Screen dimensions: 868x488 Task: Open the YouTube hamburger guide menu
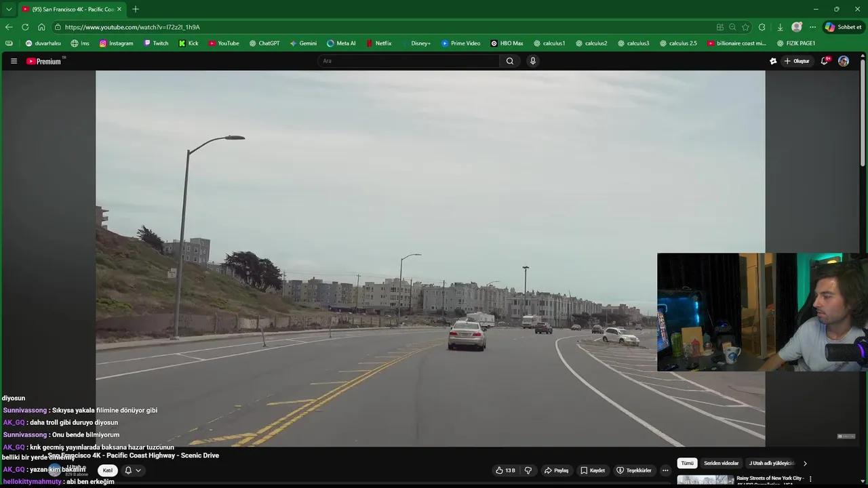[x=14, y=61]
